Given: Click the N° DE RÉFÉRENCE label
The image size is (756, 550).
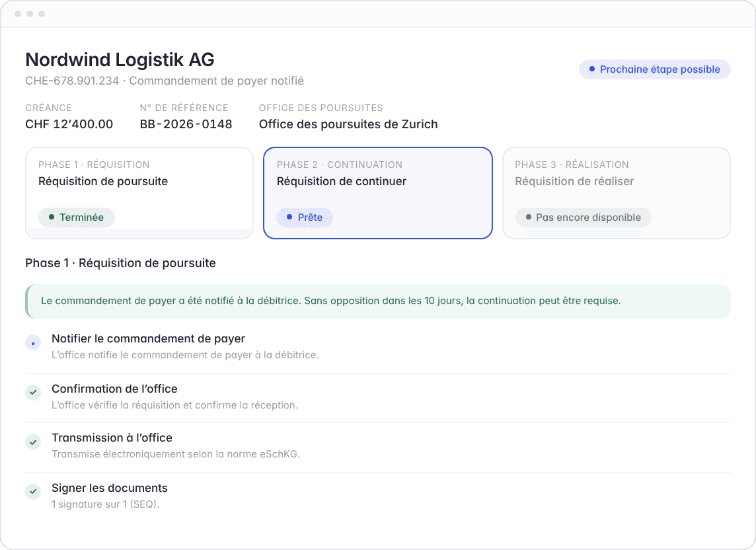Looking at the screenshot, I should [184, 108].
